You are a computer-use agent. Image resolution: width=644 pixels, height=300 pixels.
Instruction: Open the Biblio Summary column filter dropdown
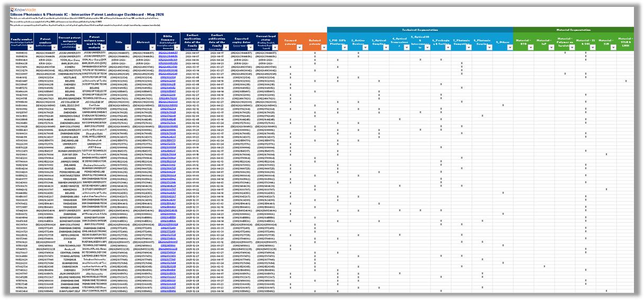(176, 47)
